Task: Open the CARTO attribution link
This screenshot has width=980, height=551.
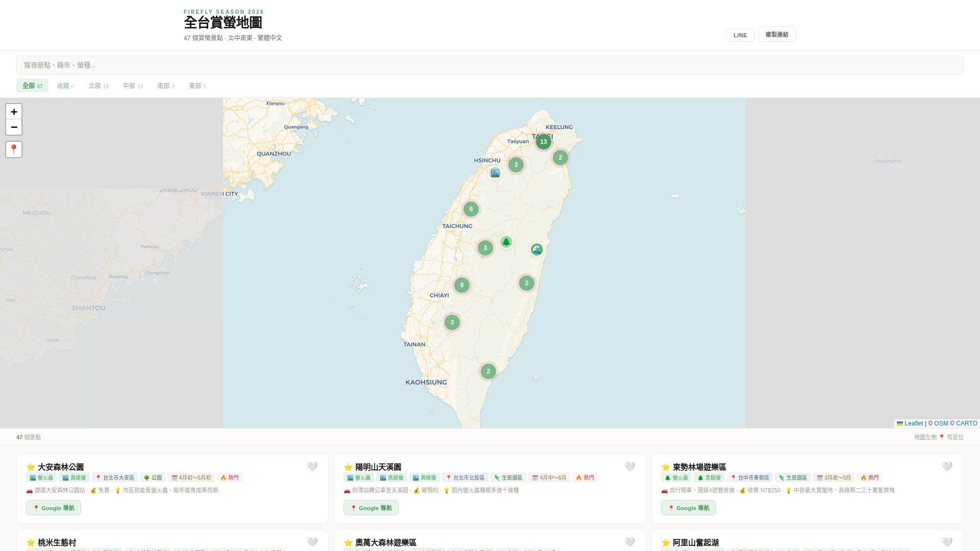Action: coord(967,423)
